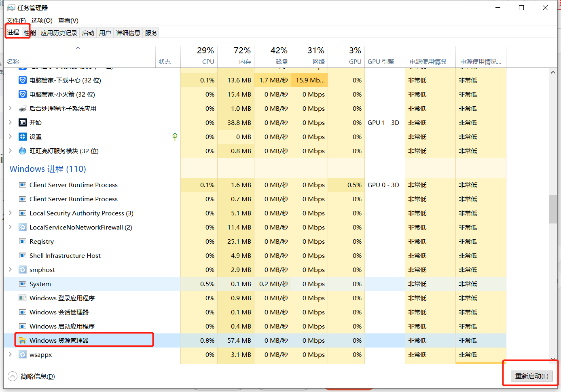This screenshot has height=392, width=561.
Task: Click the 后台处理程序子系统应用 printer icon
Action: coord(22,108)
